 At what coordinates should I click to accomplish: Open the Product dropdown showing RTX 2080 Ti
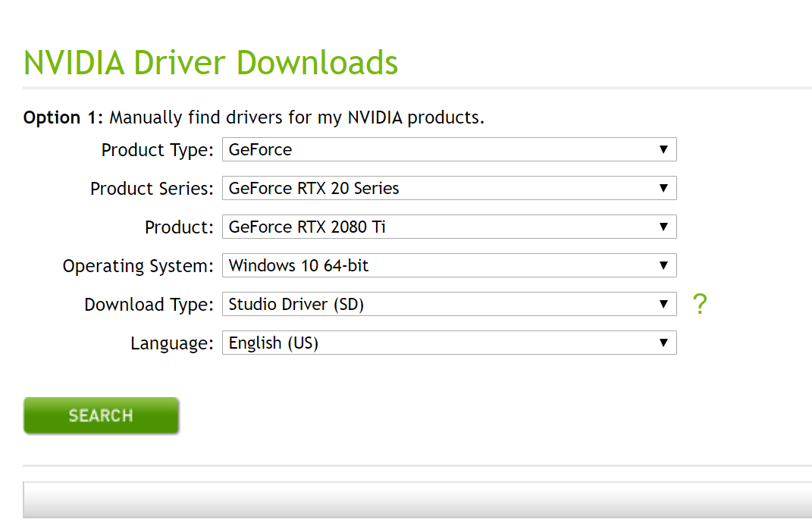(449, 227)
